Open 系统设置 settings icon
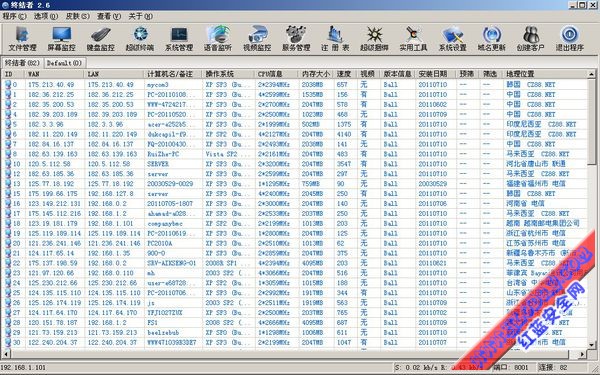The height and width of the screenshot is (375, 600). [453, 39]
